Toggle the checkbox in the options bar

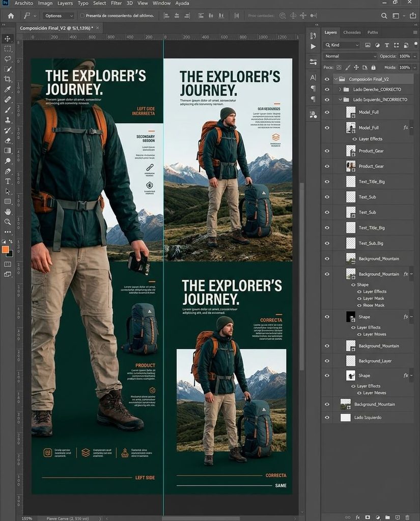82,16
